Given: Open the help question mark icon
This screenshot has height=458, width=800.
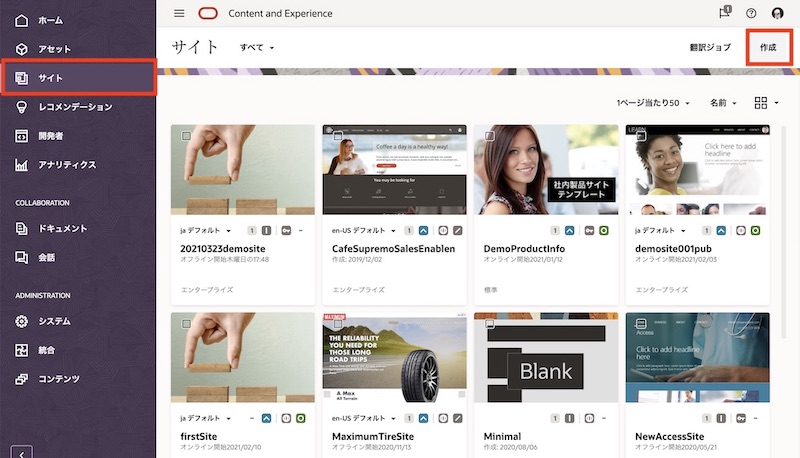Looking at the screenshot, I should tap(751, 13).
